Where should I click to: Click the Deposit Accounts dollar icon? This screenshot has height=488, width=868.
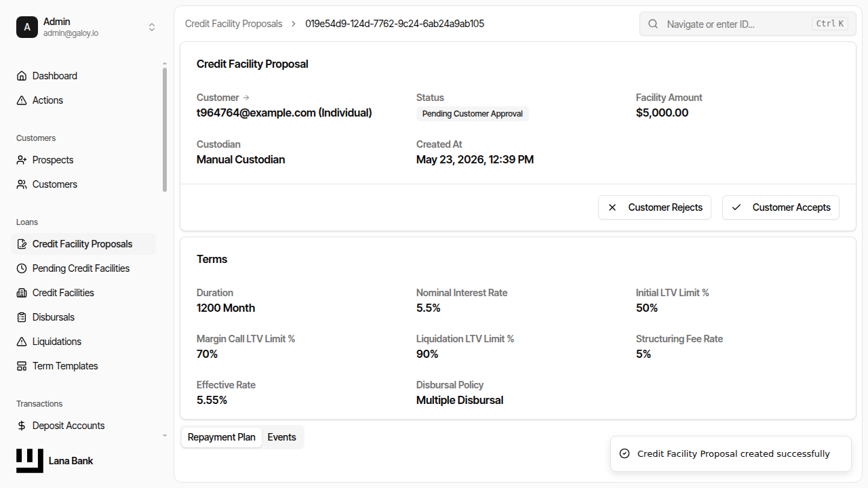click(x=22, y=426)
